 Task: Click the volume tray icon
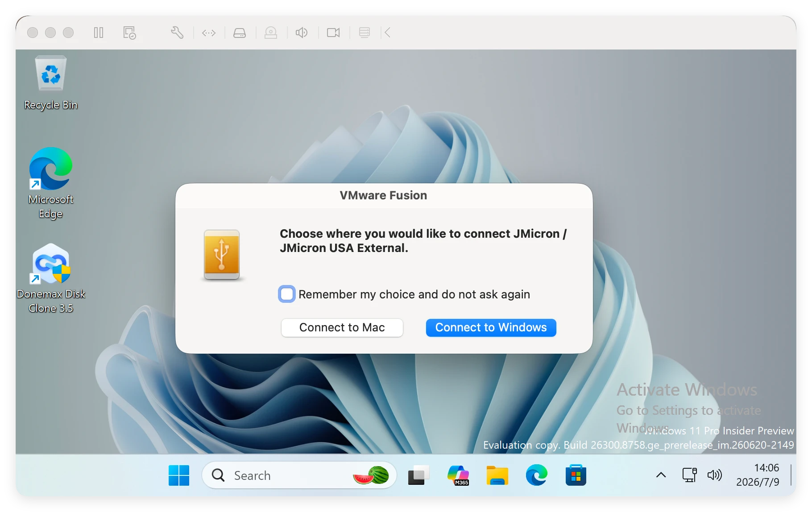pos(715,475)
